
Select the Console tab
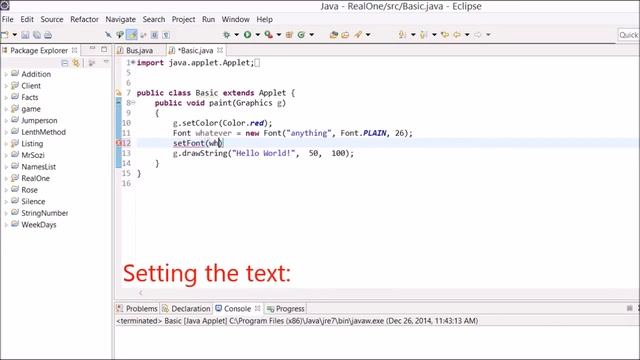point(237,309)
